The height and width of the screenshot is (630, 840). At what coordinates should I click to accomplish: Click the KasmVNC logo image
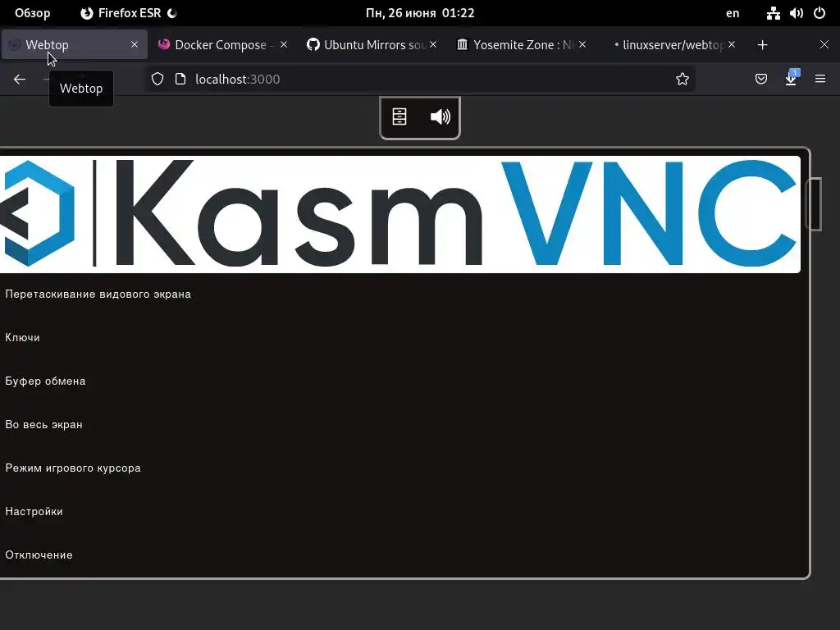399,214
